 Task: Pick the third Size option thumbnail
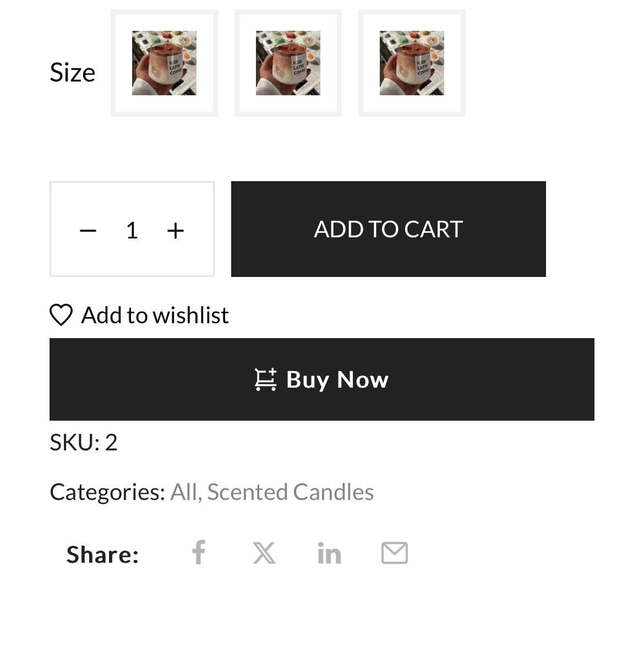(x=412, y=63)
